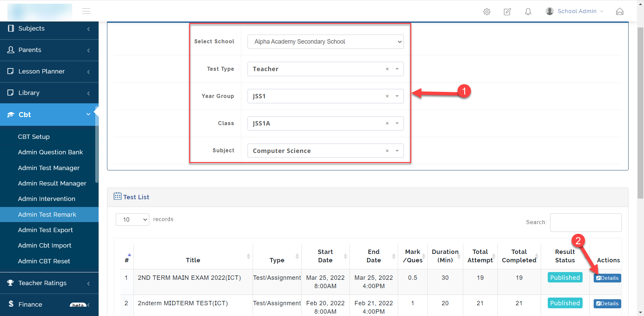Click the School Admin avatar icon

(549, 11)
